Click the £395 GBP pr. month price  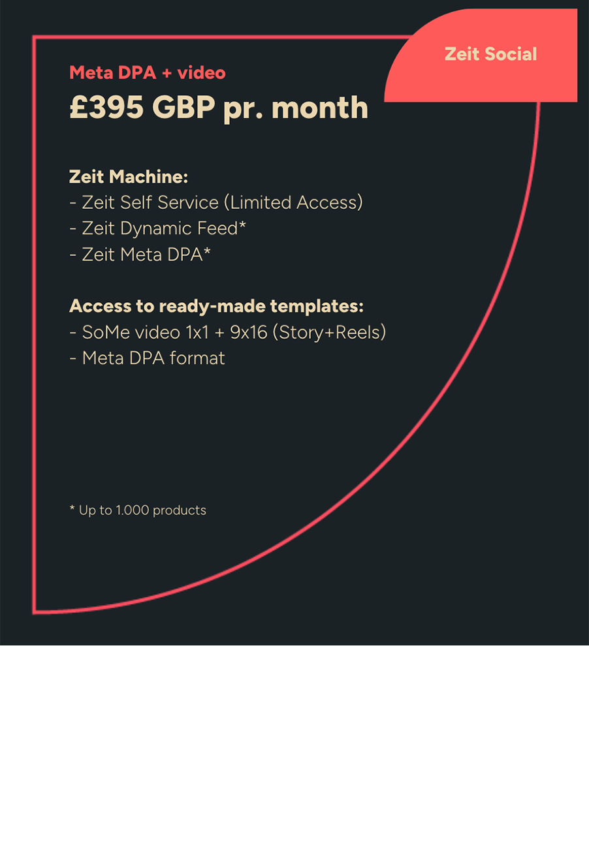coord(219,108)
